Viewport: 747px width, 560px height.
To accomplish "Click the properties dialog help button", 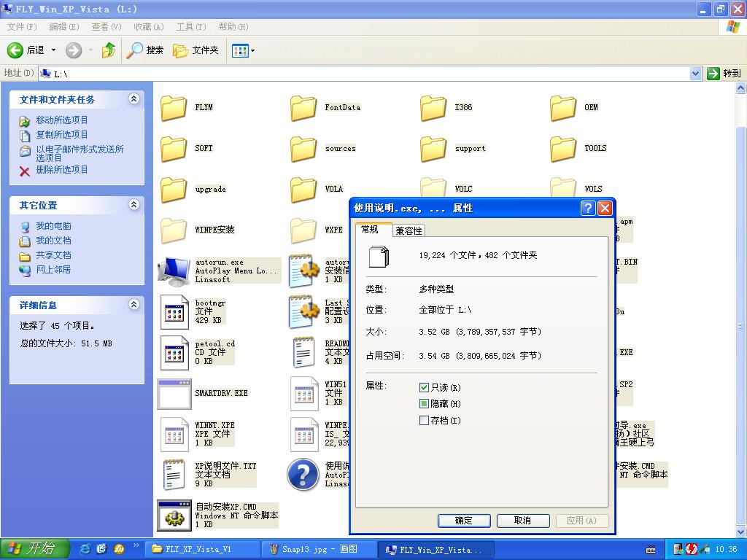I will point(589,208).
